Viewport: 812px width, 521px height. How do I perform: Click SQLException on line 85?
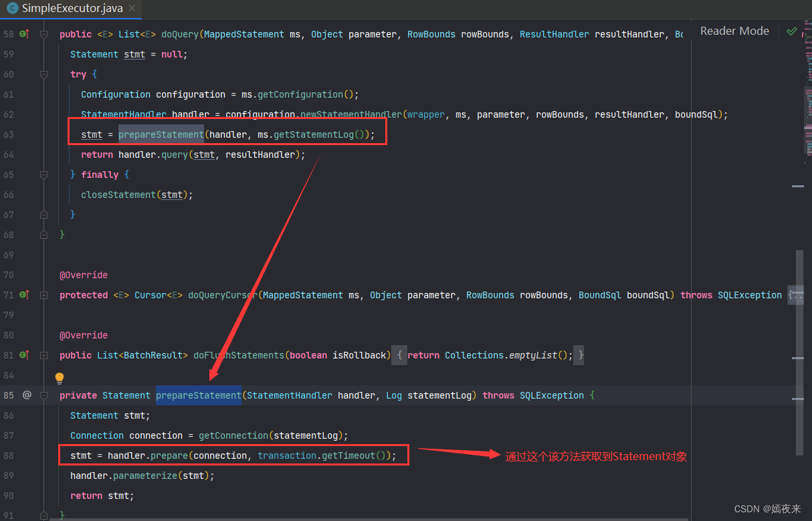click(552, 395)
